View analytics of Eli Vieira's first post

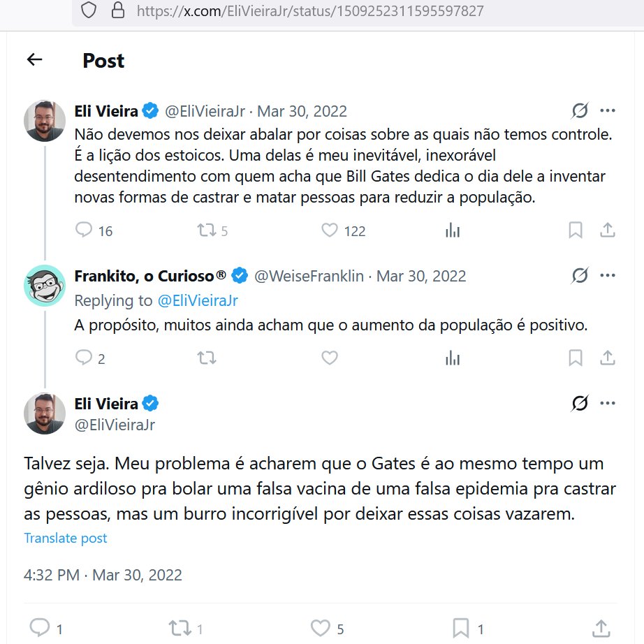click(x=453, y=230)
